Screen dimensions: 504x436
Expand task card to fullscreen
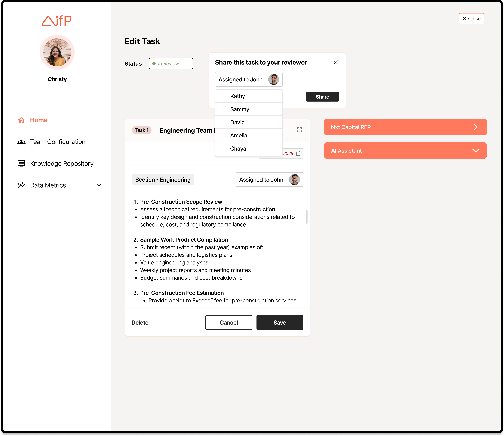(299, 130)
